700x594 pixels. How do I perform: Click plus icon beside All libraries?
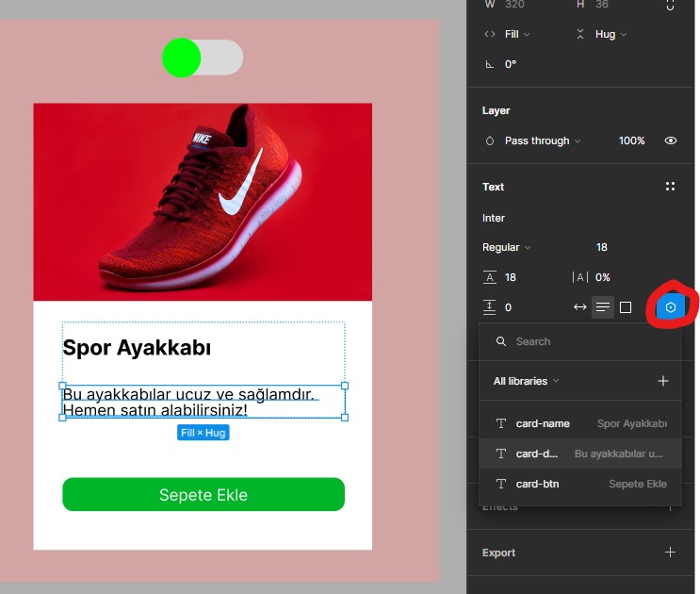click(x=662, y=381)
